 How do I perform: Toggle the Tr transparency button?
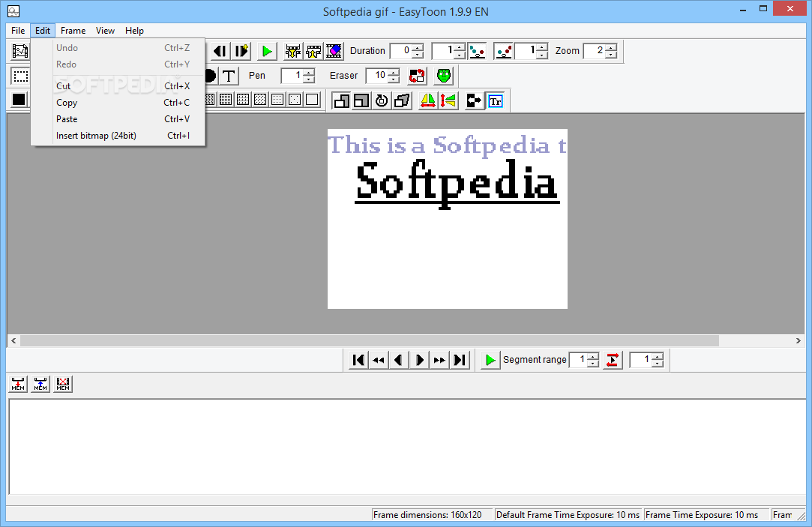click(496, 101)
